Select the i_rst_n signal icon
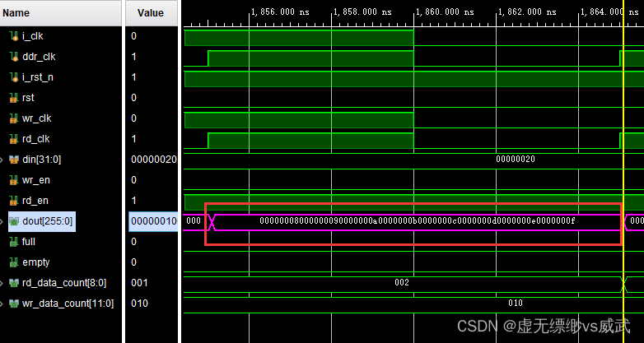Screen dimensions: 644x343 (14, 77)
